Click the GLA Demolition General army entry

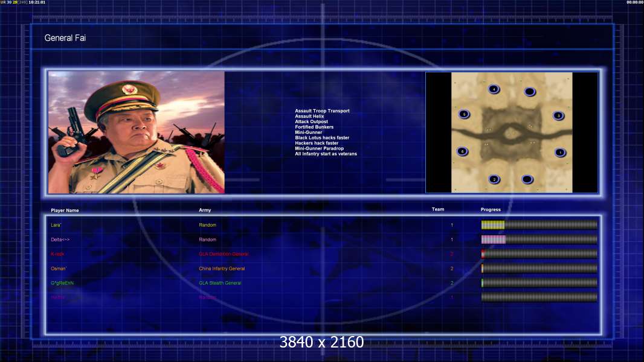(224, 254)
